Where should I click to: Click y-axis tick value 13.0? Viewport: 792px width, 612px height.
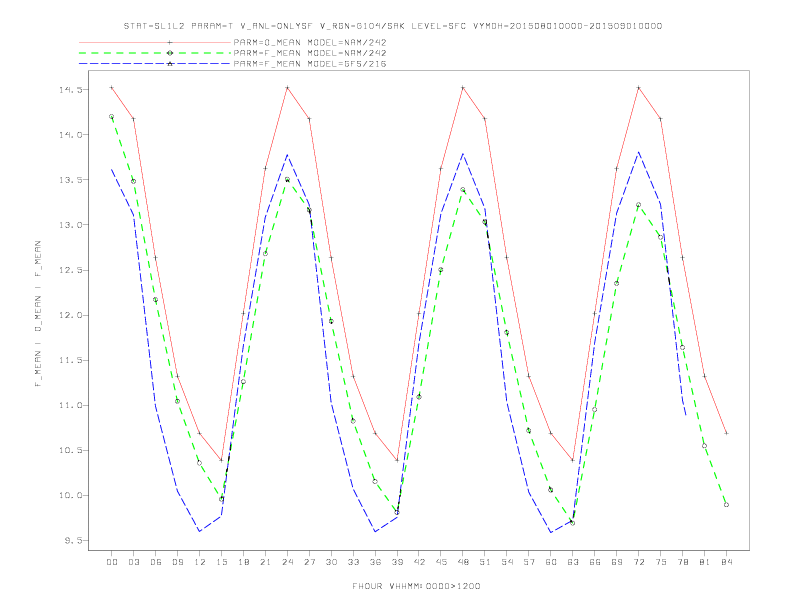pyautogui.click(x=71, y=225)
